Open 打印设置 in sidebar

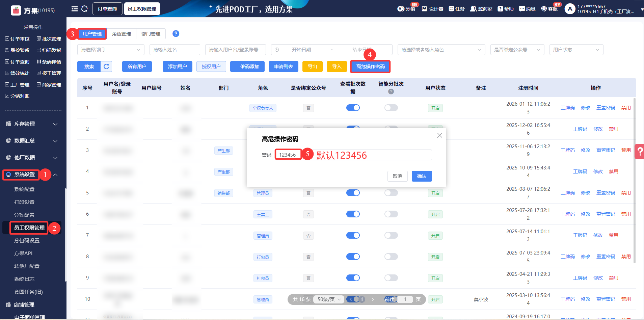click(24, 202)
